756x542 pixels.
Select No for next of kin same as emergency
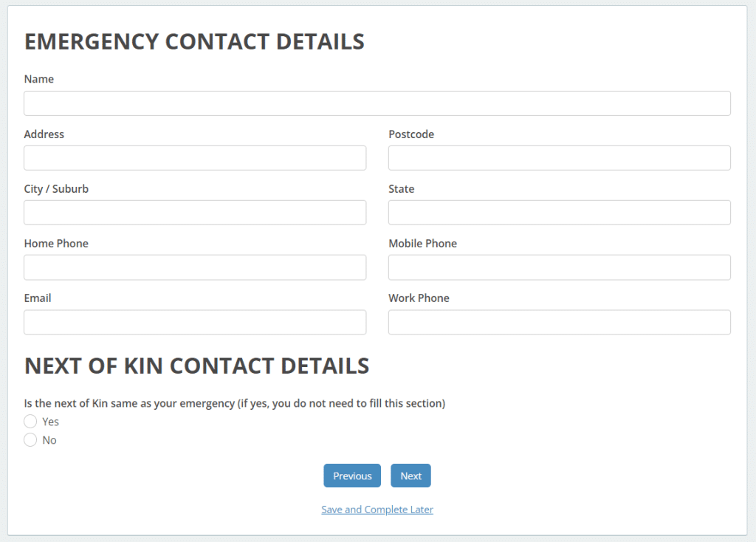pos(30,439)
